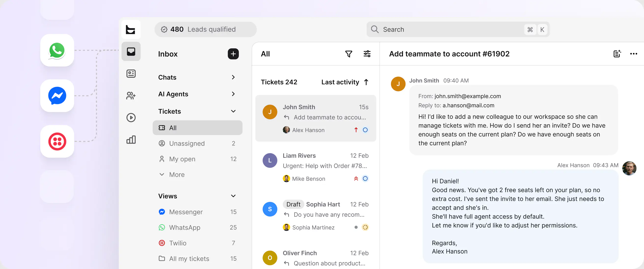Screen dimensions: 644x269
Task: Open the filter funnel icon
Action: pyautogui.click(x=349, y=54)
